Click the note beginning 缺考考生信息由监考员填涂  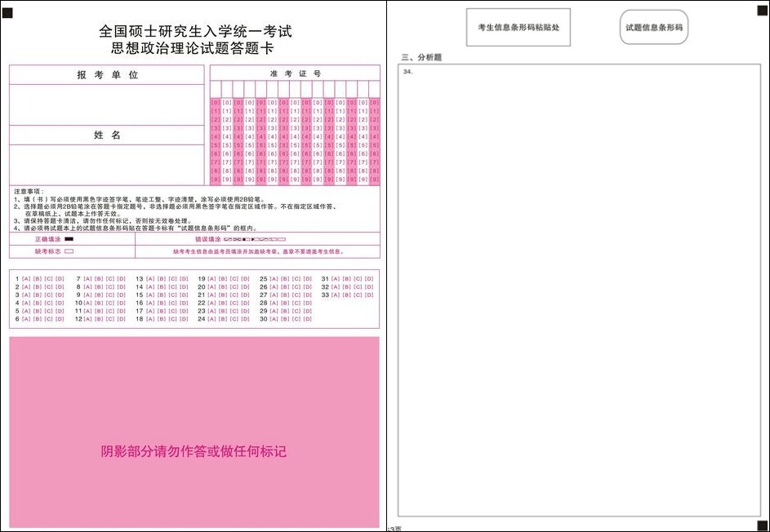[x=258, y=252]
